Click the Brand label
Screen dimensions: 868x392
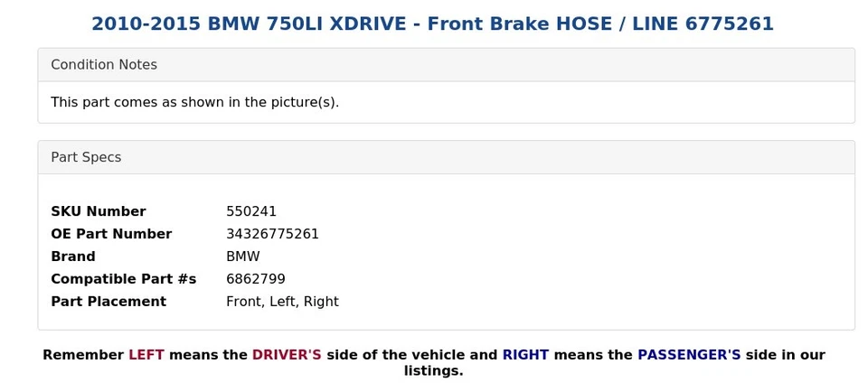pos(72,257)
